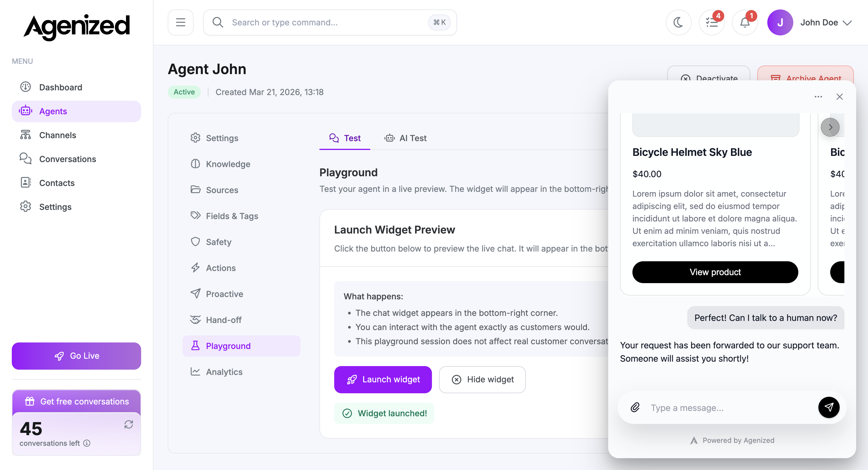The height and width of the screenshot is (470, 868).
Task: Click Get free conversations
Action: click(x=76, y=401)
